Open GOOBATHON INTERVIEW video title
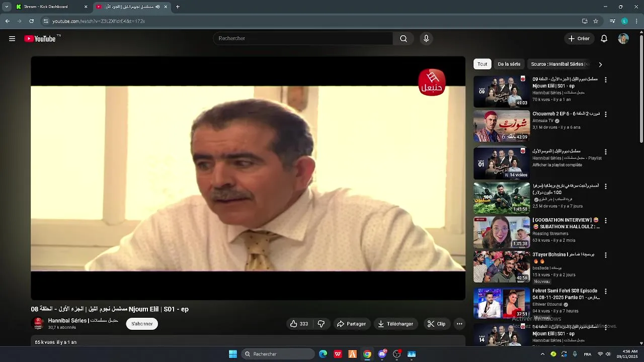The width and height of the screenshot is (644, 362). (x=566, y=223)
